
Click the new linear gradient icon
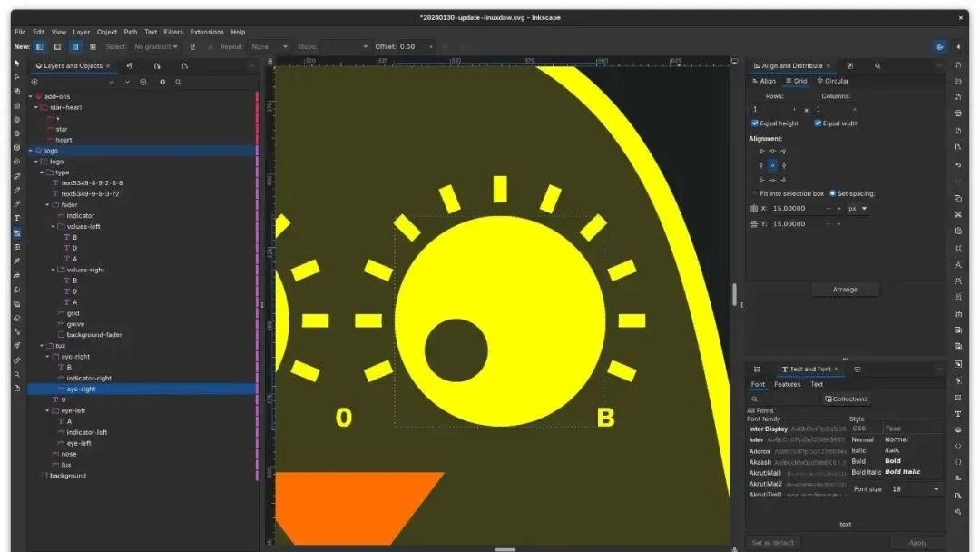pyautogui.click(x=41, y=46)
